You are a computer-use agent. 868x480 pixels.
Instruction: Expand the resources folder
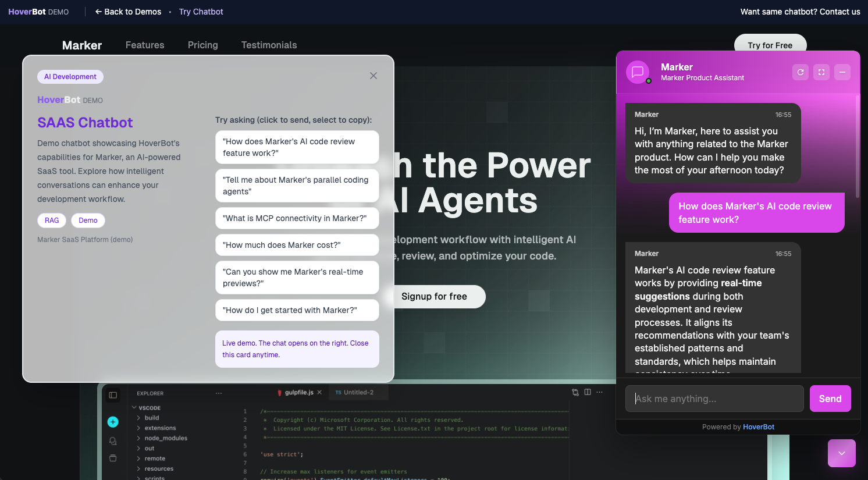[155, 469]
